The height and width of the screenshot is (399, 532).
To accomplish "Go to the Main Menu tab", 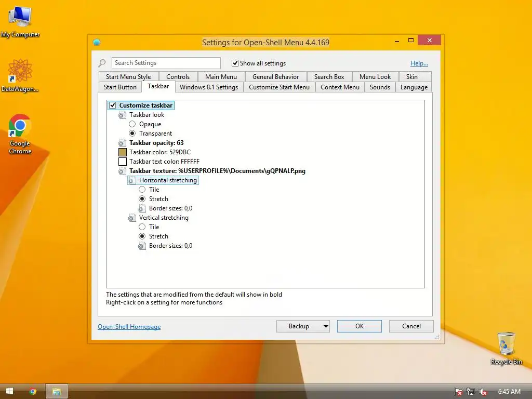I will 221,77.
